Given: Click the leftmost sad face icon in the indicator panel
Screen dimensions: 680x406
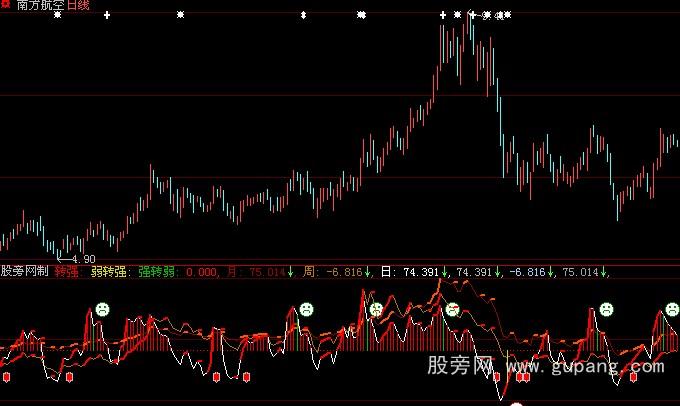Looking at the screenshot, I should 102,309.
